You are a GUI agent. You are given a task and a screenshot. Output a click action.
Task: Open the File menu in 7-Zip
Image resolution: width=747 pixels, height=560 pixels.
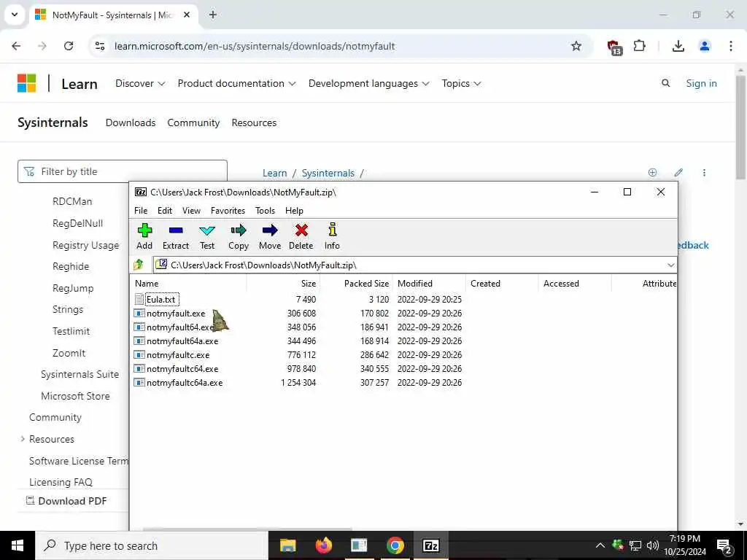point(141,211)
